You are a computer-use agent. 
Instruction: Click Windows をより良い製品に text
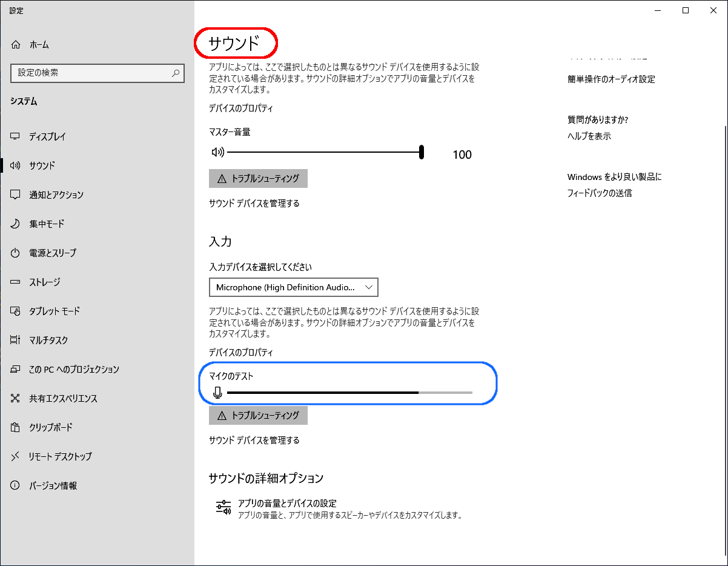point(615,178)
